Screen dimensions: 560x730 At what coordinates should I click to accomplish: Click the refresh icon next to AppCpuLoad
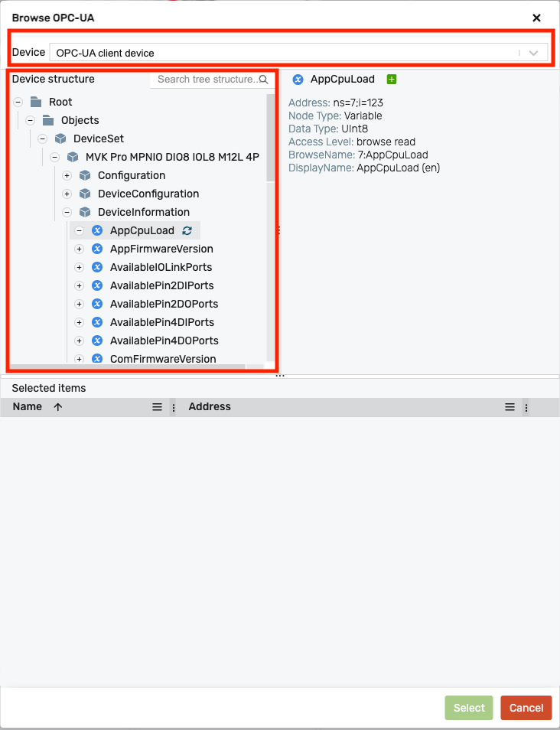[187, 230]
